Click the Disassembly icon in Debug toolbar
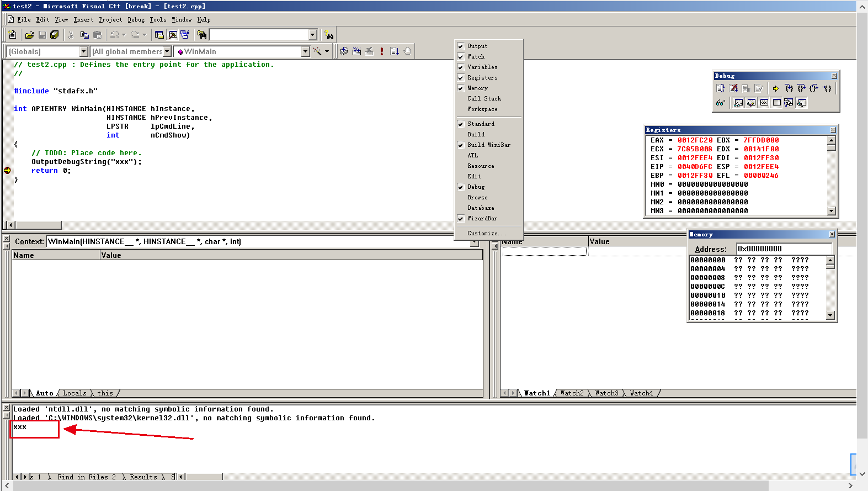This screenshot has width=868, height=491. (802, 103)
